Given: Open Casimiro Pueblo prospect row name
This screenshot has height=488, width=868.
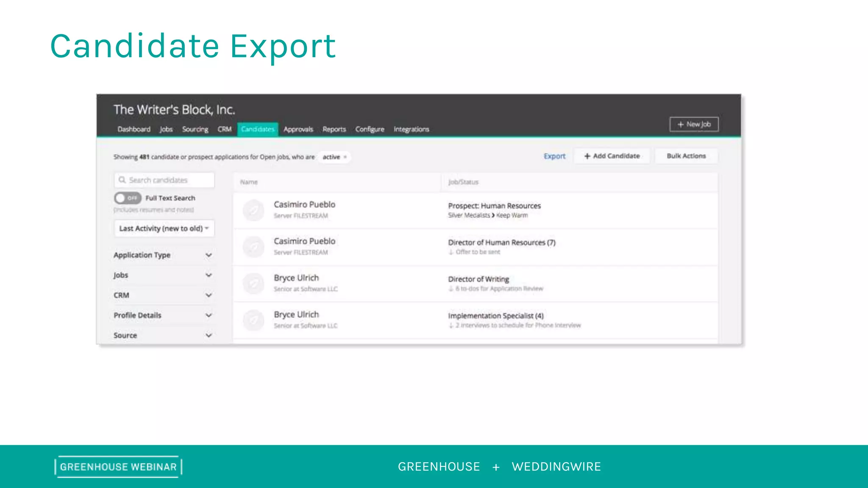Looking at the screenshot, I should point(304,205).
